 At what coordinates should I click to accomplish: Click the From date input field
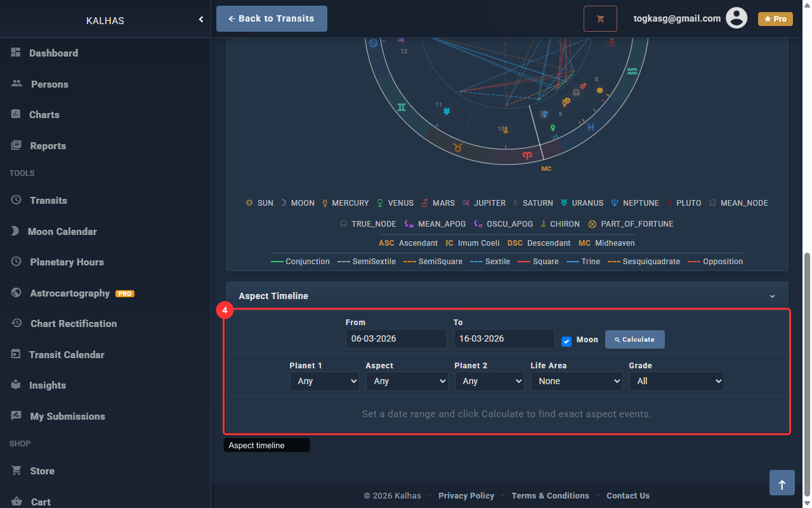(x=396, y=338)
